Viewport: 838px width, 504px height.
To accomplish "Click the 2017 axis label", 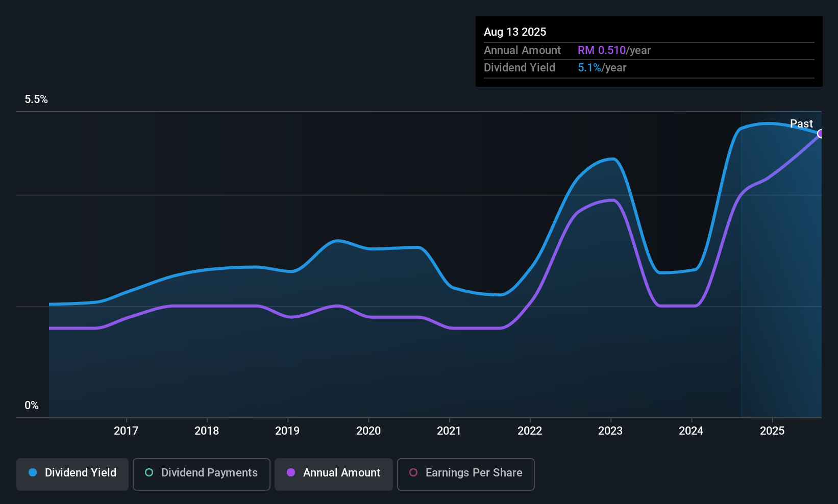I will (126, 431).
